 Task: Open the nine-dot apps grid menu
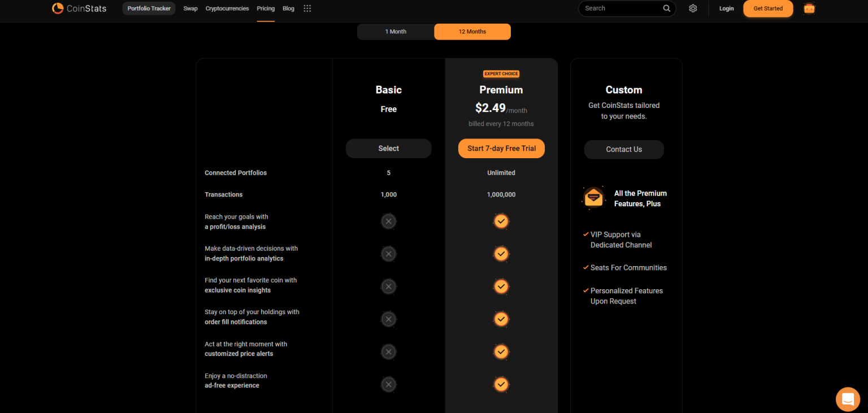pyautogui.click(x=307, y=8)
